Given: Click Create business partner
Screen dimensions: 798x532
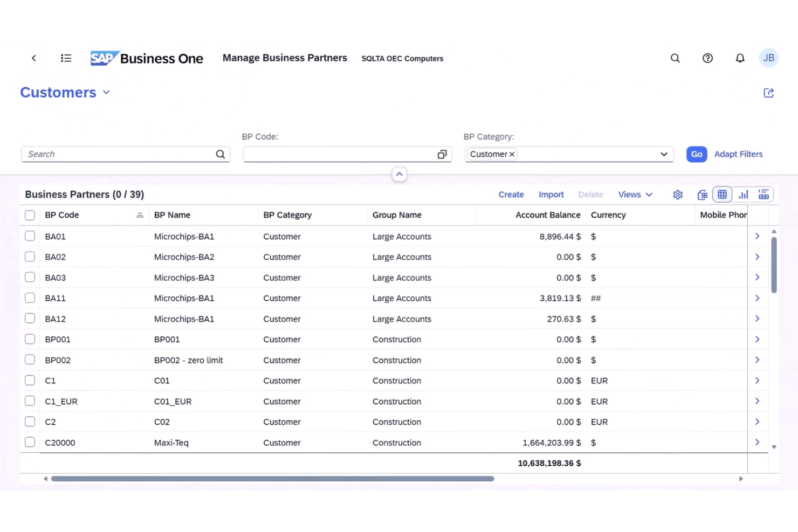Looking at the screenshot, I should click(x=511, y=195).
